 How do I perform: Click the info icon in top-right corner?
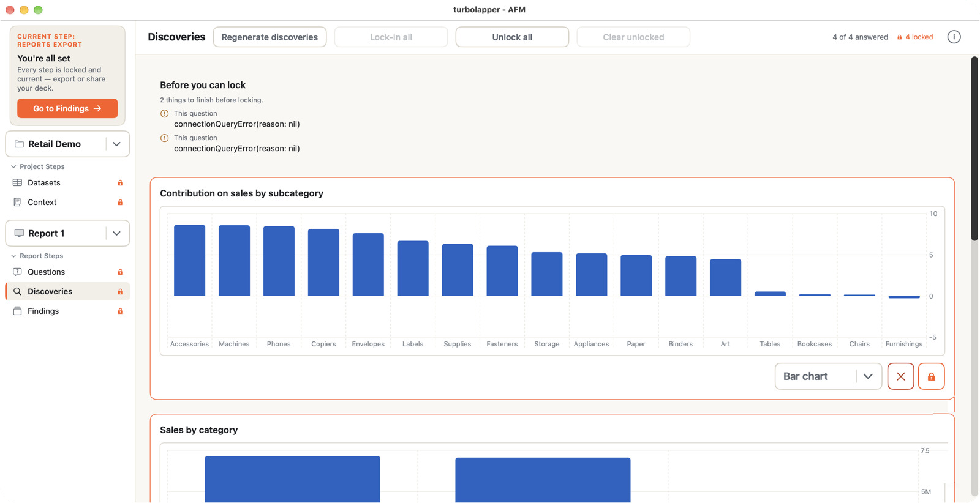pyautogui.click(x=954, y=37)
